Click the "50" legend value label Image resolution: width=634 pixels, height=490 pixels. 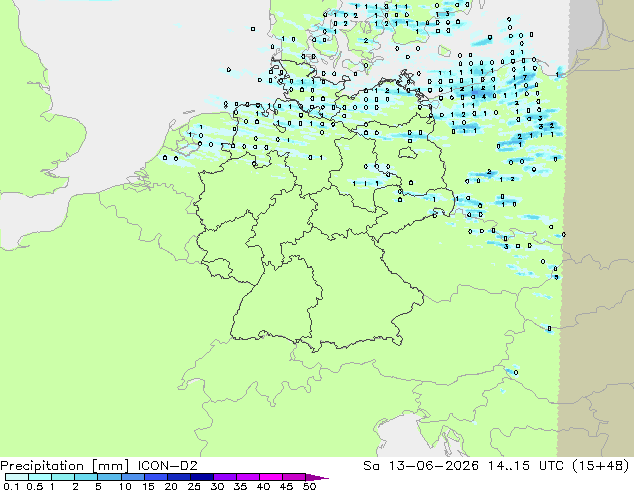coord(310,486)
